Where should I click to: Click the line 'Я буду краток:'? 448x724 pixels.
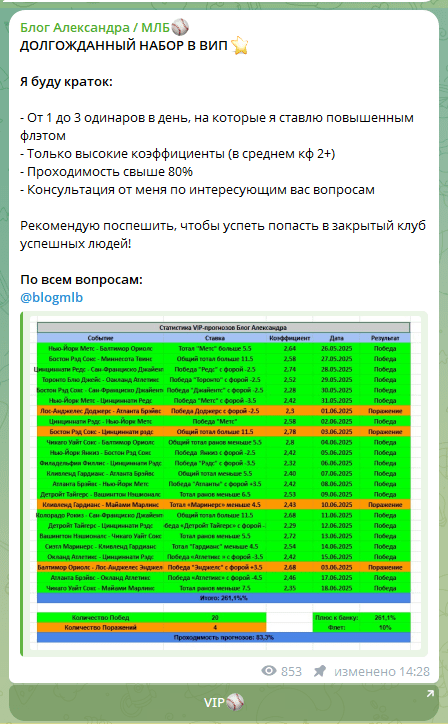pos(66,82)
